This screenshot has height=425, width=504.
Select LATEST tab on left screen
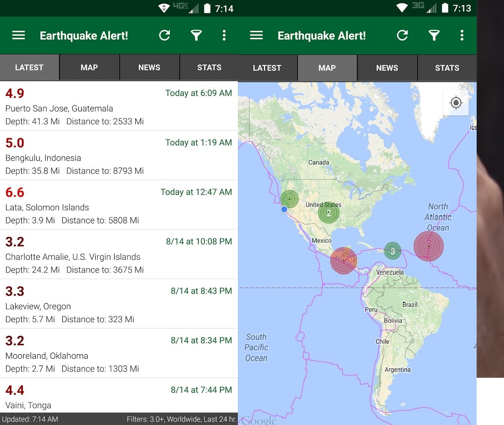pyautogui.click(x=30, y=67)
